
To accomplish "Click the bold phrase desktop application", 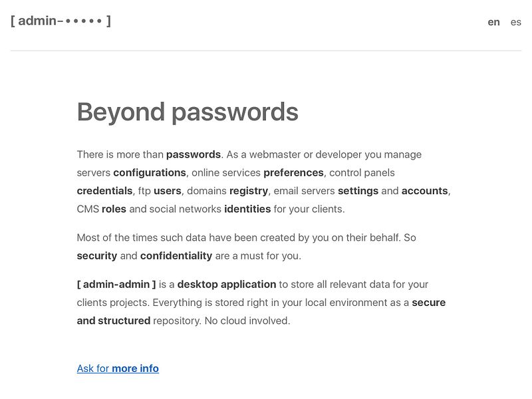I will [x=227, y=284].
